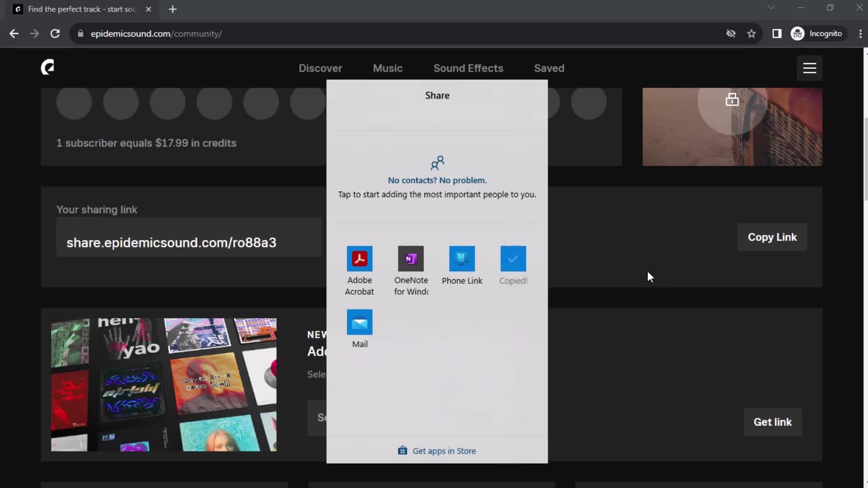The image size is (868, 488).
Task: Click the Sound Effects menu item
Action: [x=468, y=68]
